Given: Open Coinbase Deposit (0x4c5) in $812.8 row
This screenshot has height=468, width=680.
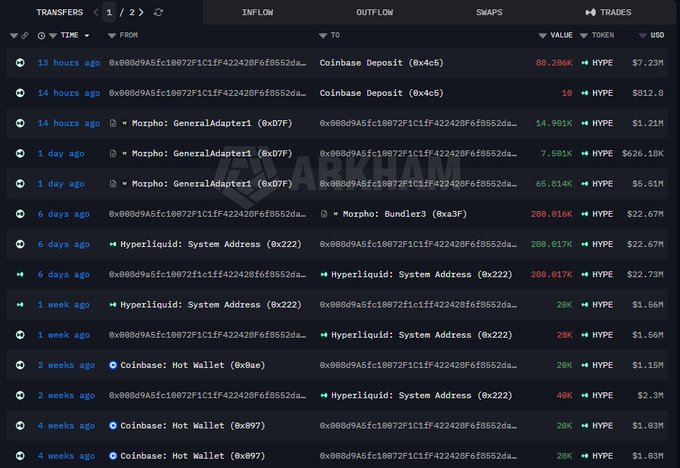Looking at the screenshot, I should coord(382,93).
